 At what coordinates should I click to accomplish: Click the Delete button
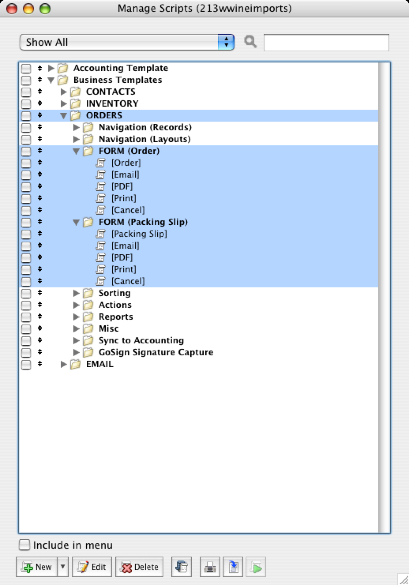tap(139, 567)
